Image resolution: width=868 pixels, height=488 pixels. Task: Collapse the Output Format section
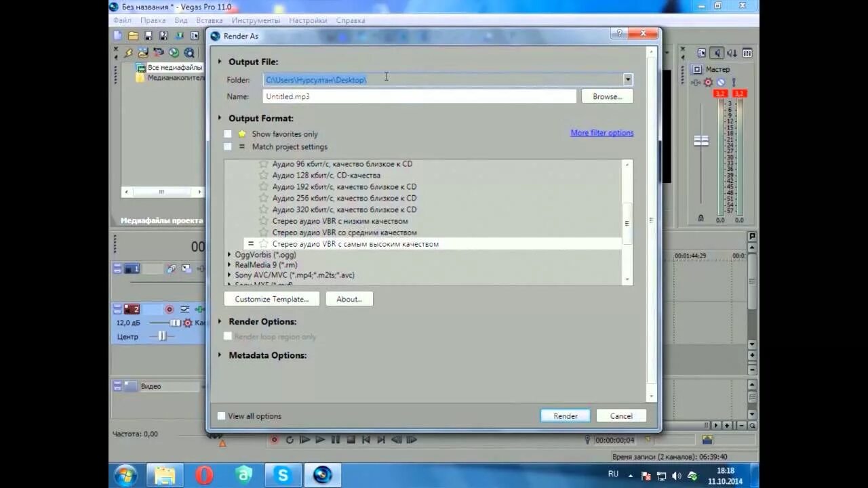220,118
